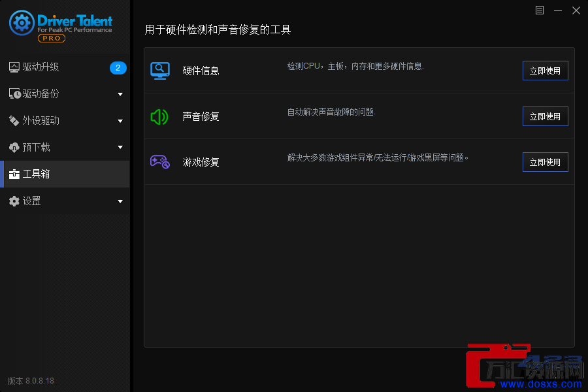This screenshot has height=392, width=588.
Task: Close the Driver Talent window
Action: coord(576,10)
